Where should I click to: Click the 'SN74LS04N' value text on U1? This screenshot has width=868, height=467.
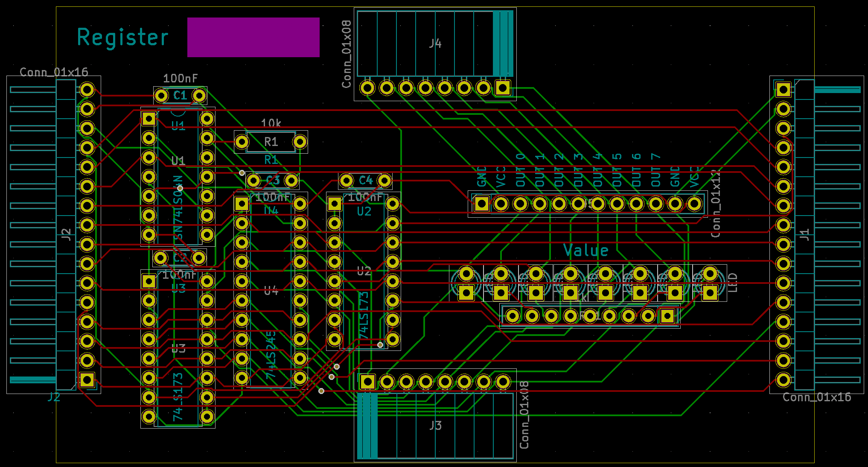[x=178, y=207]
